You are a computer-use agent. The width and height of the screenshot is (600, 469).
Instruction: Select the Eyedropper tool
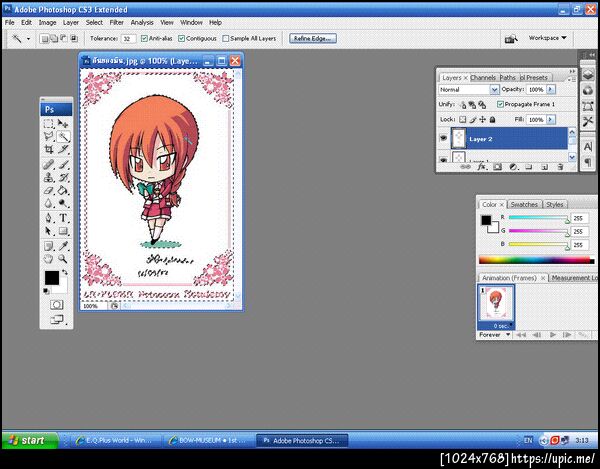[x=63, y=246]
